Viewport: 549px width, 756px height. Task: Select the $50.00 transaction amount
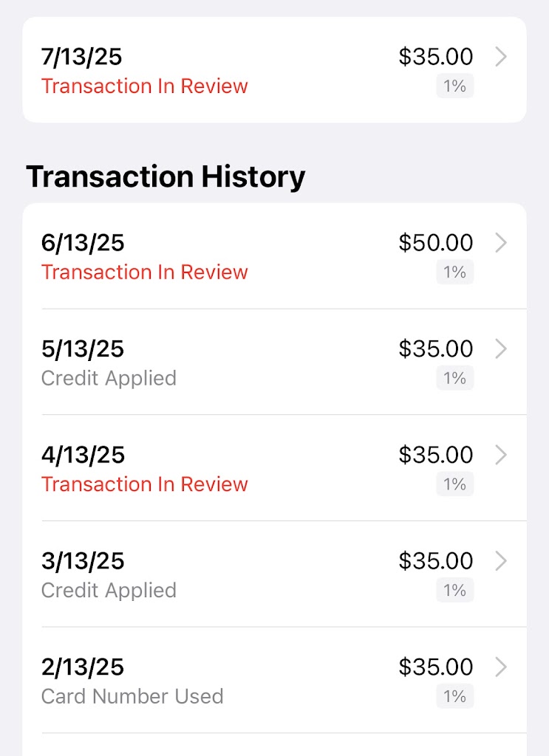(x=436, y=243)
